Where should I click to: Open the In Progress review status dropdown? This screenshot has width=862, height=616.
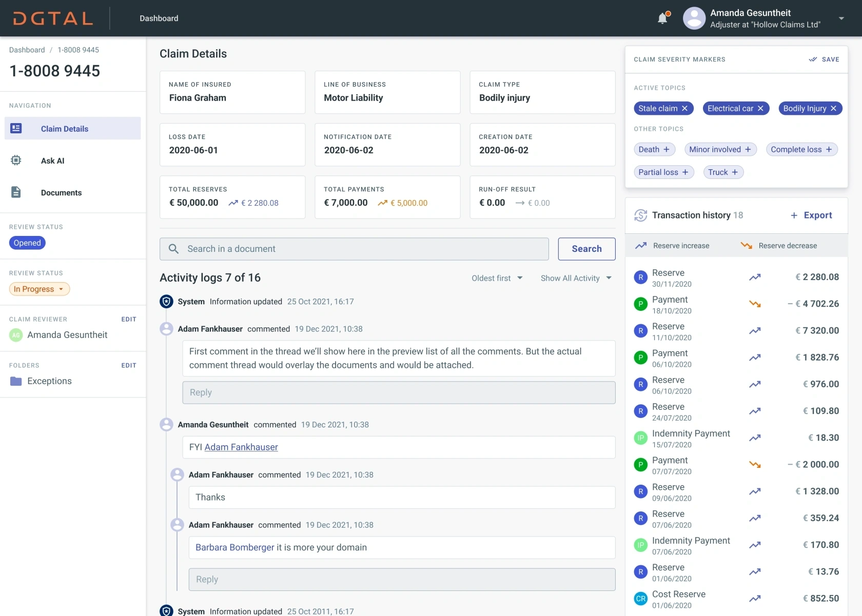click(40, 289)
